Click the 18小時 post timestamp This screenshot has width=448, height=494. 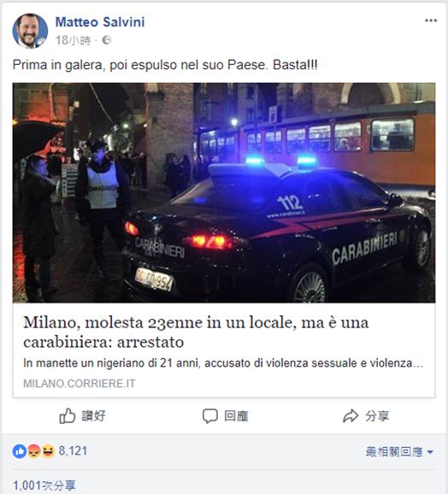pos(73,40)
